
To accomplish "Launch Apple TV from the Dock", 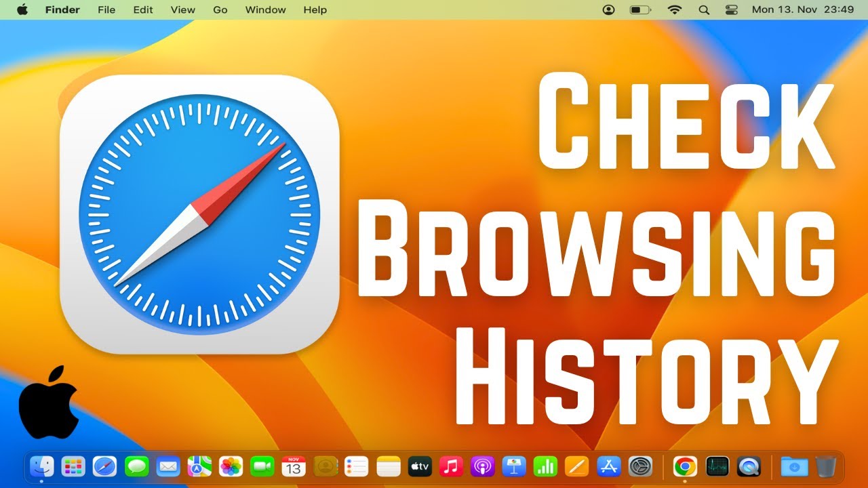I will pos(420,466).
